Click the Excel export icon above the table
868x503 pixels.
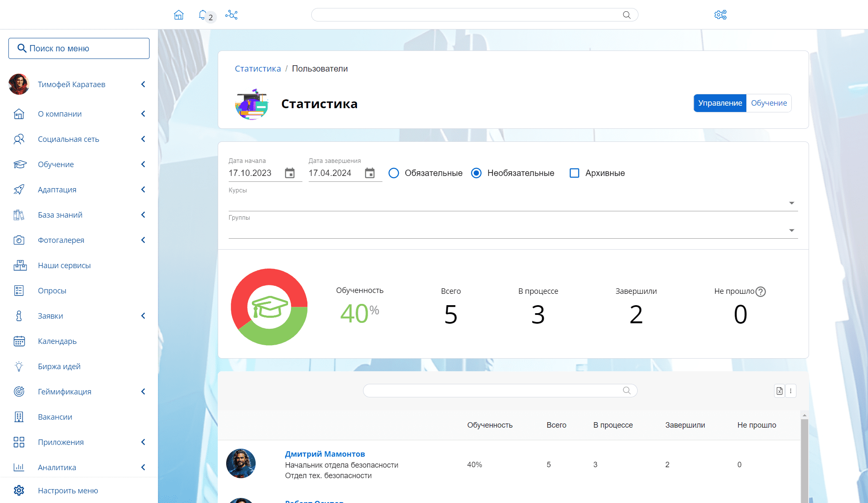(779, 391)
